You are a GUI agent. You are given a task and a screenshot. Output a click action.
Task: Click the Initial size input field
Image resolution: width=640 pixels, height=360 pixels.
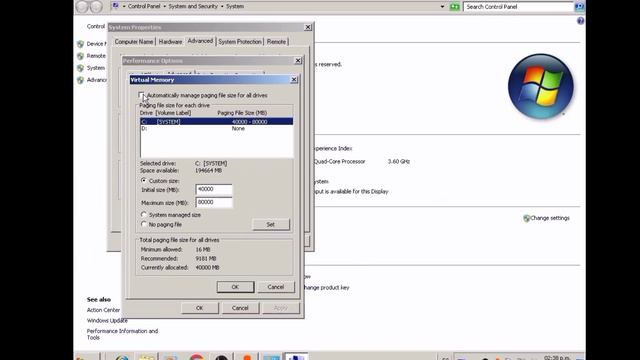[x=214, y=189]
